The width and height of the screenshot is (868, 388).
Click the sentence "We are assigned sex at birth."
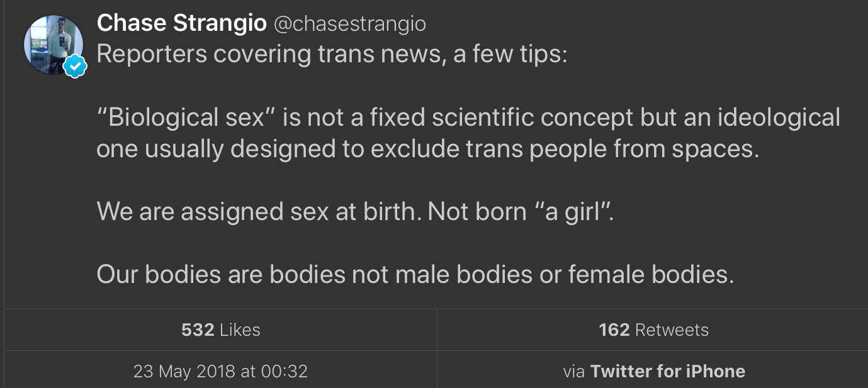point(259,211)
